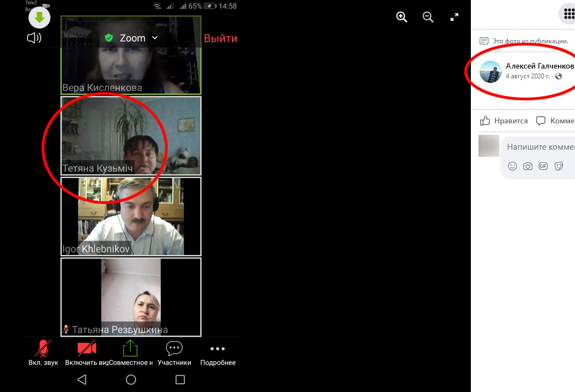The height and width of the screenshot is (392, 575).
Task: Toggle the speaker audio output icon
Action: click(34, 38)
